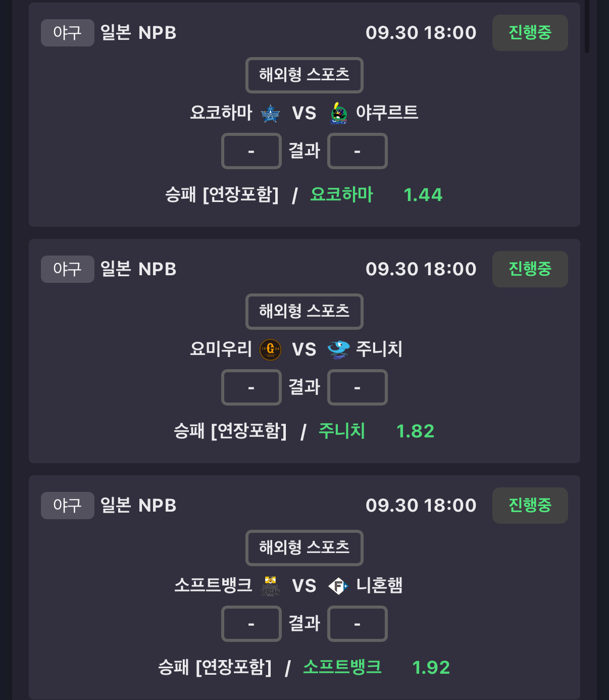Click the Yakult Swallows team logo
The height and width of the screenshot is (700, 609).
pyautogui.click(x=338, y=114)
